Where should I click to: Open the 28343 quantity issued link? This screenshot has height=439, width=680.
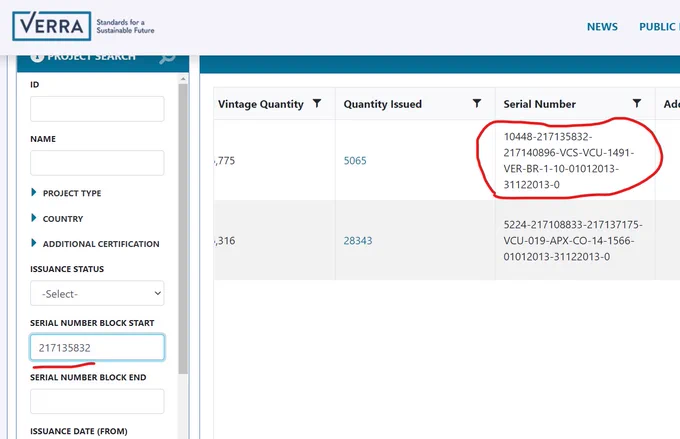point(358,241)
